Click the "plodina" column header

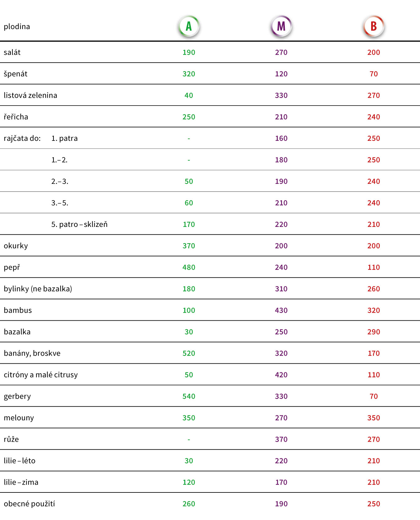[x=17, y=27]
